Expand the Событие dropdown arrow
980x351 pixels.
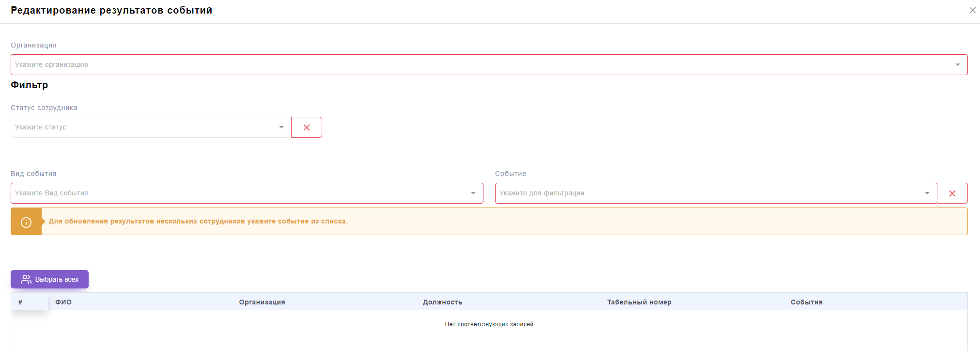927,193
